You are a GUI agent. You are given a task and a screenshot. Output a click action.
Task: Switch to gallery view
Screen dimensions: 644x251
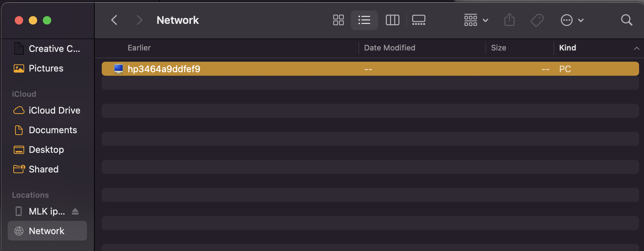pyautogui.click(x=418, y=20)
